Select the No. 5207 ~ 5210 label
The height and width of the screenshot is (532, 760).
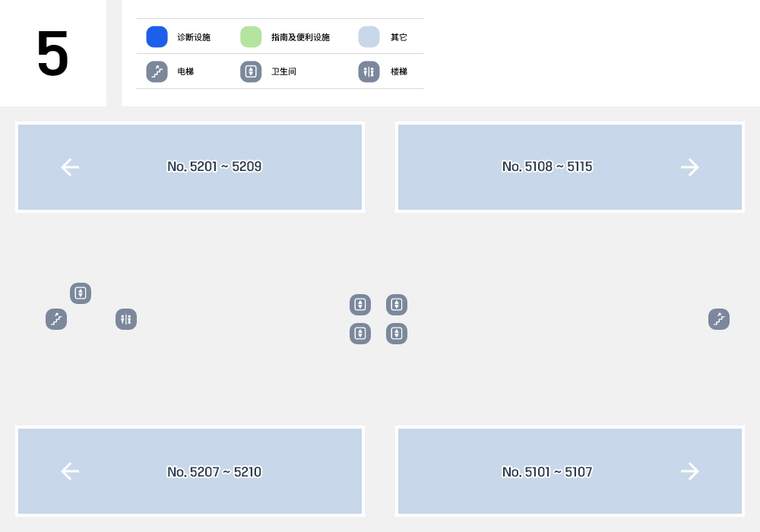214,472
